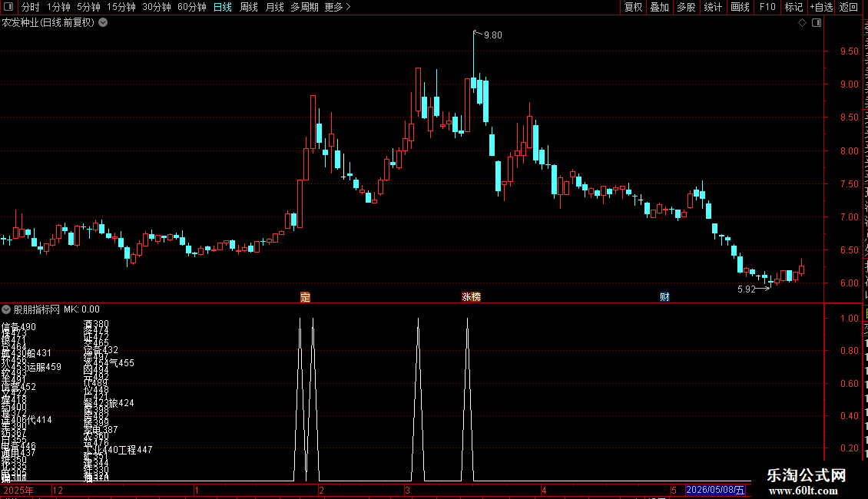Image resolution: width=868 pixels, height=499 pixels.
Task: Switch to the 月线 monthly chart
Action: tap(274, 7)
